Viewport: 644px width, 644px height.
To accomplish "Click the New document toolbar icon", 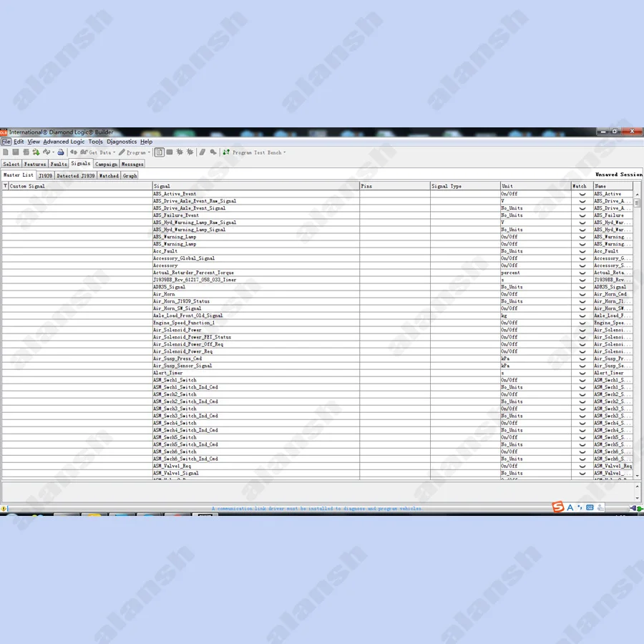I will point(6,152).
